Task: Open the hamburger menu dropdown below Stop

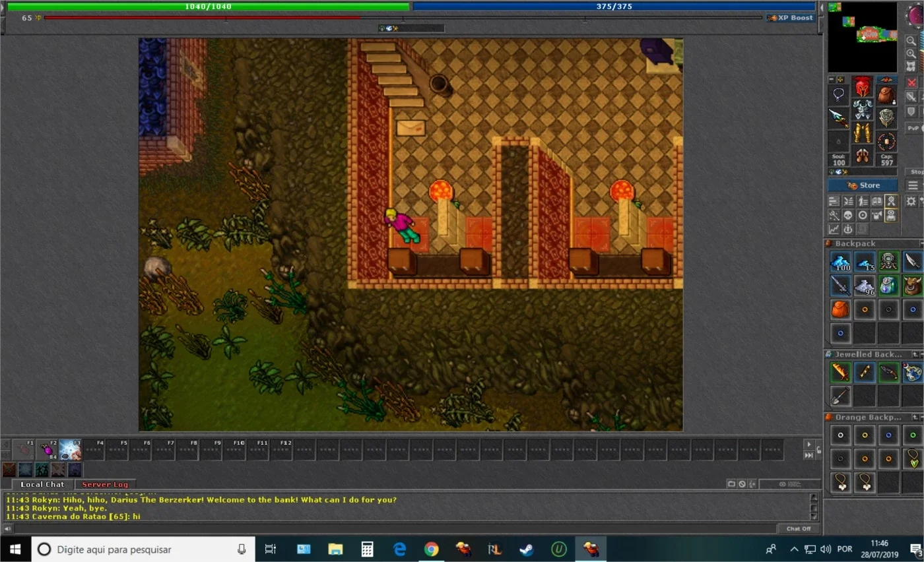Action: pyautogui.click(x=913, y=185)
